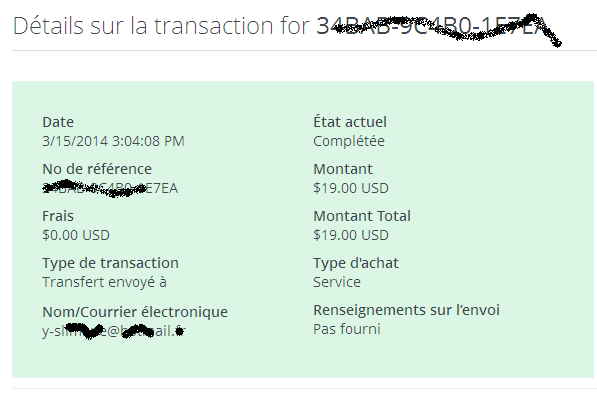Screen dimensions: 597x394
Task: Select the Service purchase type value
Action: tap(337, 282)
